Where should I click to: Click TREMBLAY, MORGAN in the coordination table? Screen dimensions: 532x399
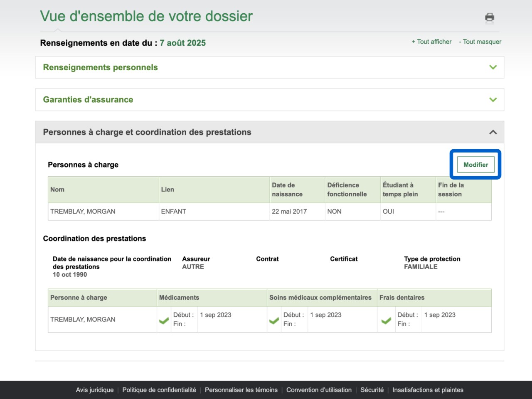tap(83, 320)
